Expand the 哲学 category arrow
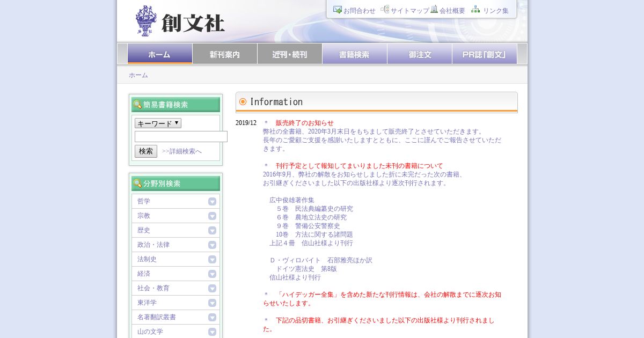 point(213,201)
